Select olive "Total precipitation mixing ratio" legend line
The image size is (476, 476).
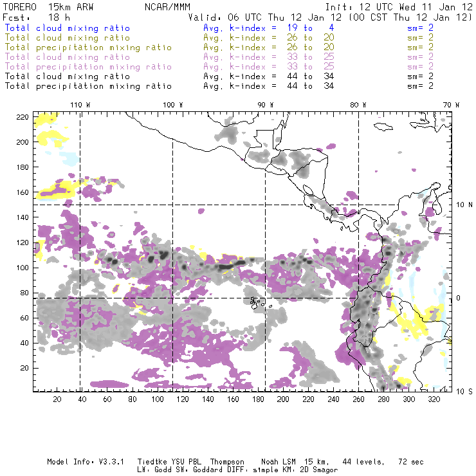point(88,48)
